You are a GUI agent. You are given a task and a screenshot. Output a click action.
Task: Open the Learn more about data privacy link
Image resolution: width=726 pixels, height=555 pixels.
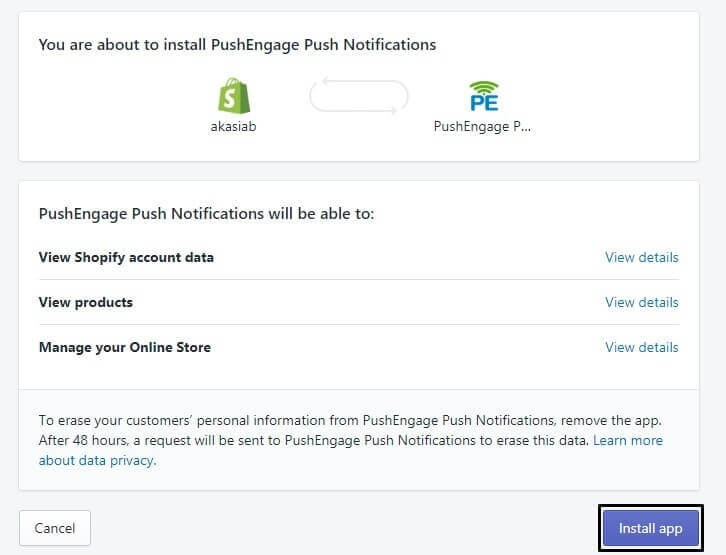[628, 440]
